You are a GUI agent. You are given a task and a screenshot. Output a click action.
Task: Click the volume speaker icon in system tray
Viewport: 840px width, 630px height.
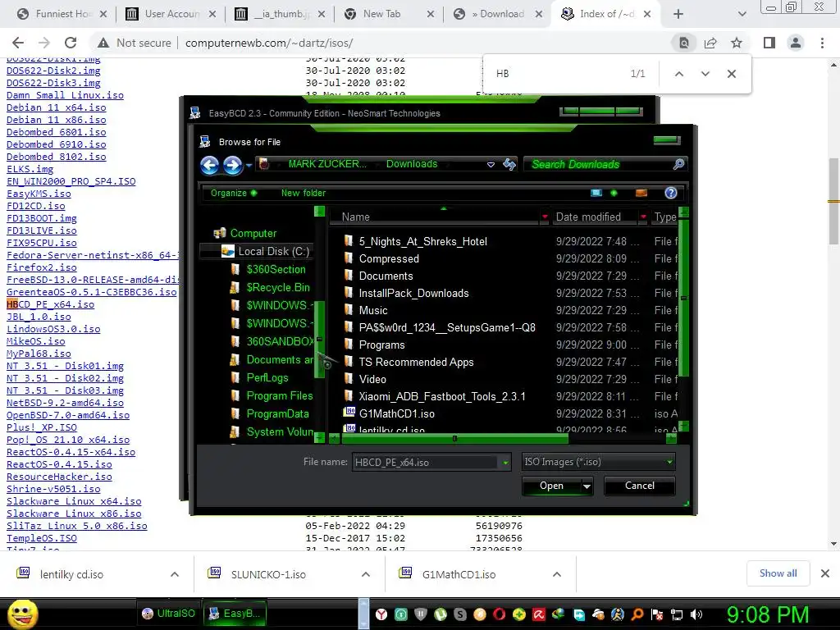(x=696, y=614)
